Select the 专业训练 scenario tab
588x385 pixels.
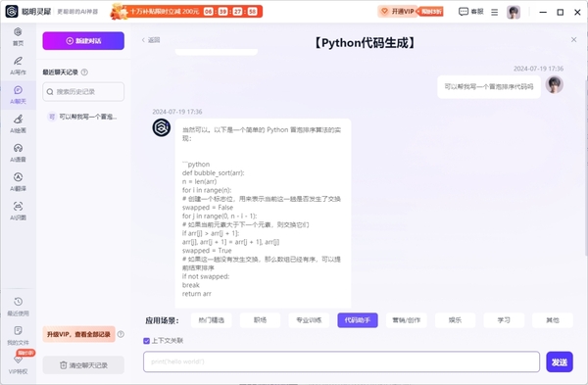click(x=309, y=320)
